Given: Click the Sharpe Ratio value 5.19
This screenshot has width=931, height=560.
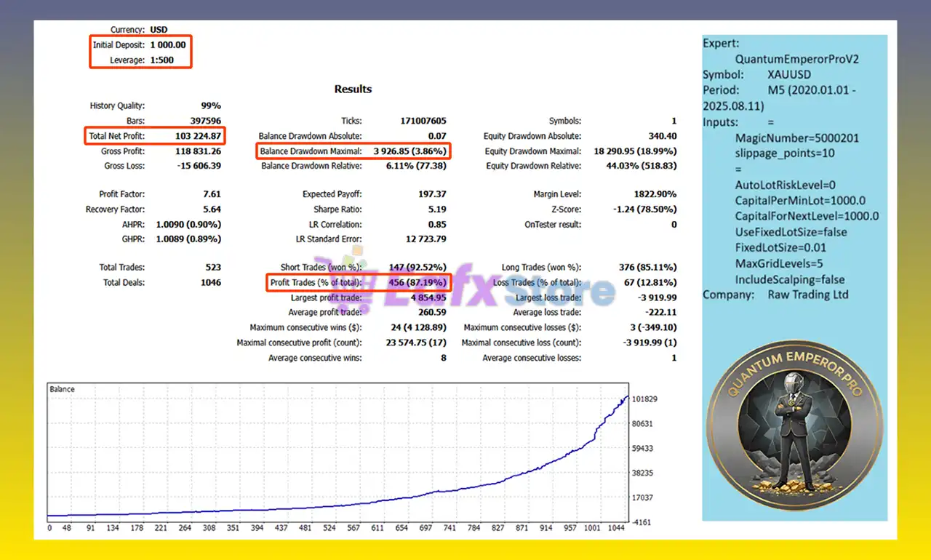Looking at the screenshot, I should [x=437, y=209].
